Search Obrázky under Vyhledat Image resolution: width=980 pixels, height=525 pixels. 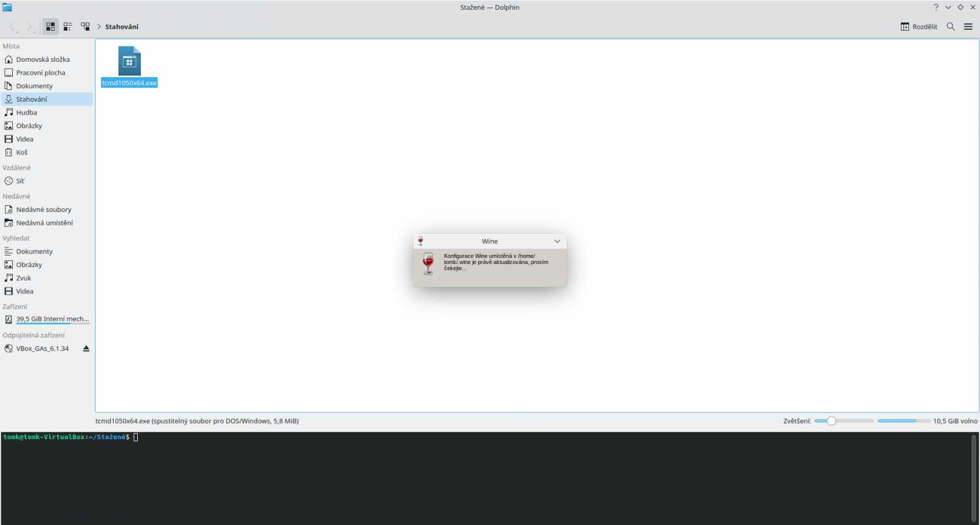tap(47, 265)
